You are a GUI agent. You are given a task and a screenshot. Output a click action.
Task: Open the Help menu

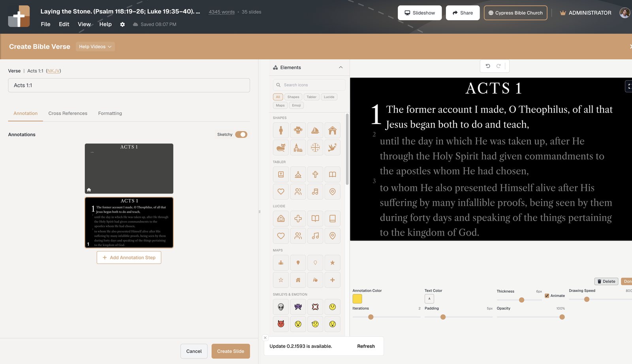pyautogui.click(x=105, y=24)
